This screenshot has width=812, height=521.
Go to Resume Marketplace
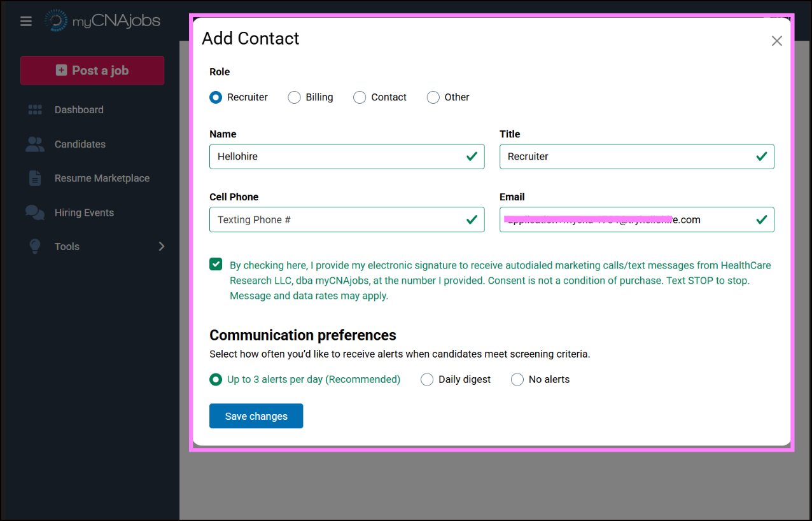pos(102,179)
